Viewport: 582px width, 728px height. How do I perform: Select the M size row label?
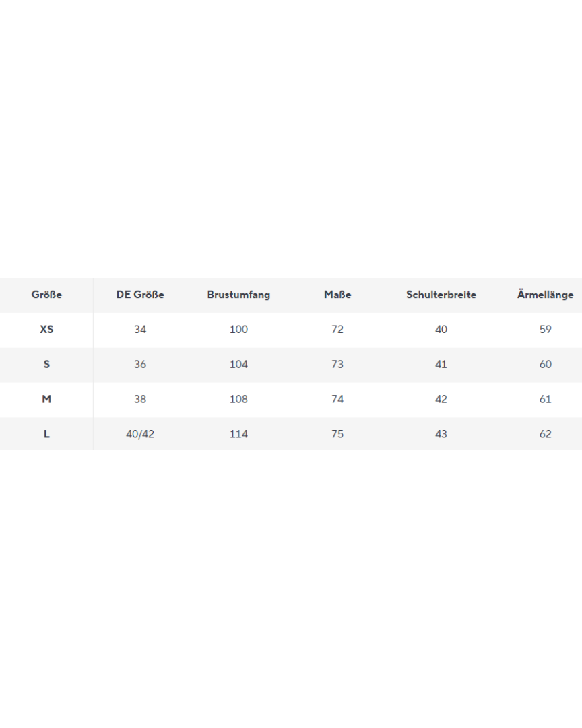pyautogui.click(x=46, y=400)
